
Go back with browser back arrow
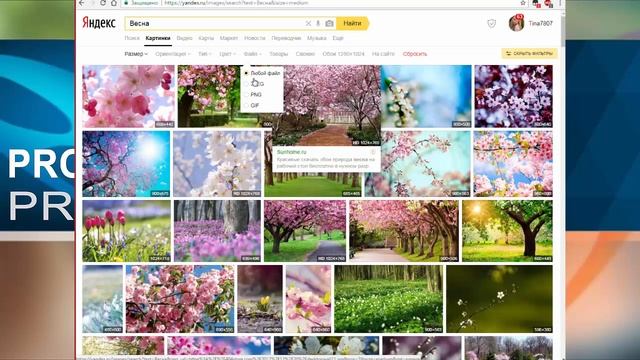[x=82, y=3]
